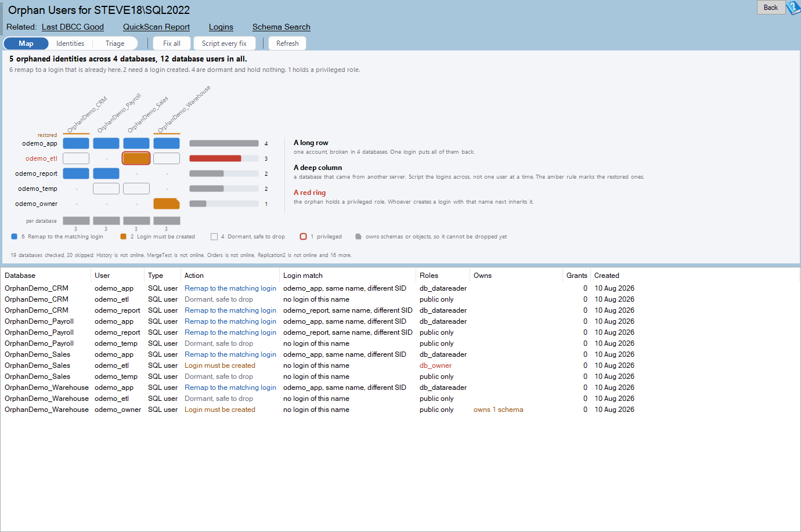Click Remap action for OrphanDemo_Sales odemo_app

230,354
